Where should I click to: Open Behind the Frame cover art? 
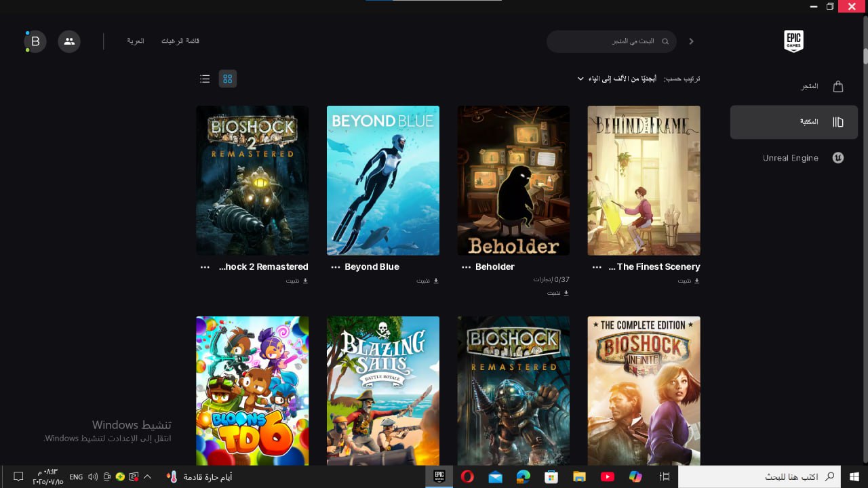(x=644, y=180)
